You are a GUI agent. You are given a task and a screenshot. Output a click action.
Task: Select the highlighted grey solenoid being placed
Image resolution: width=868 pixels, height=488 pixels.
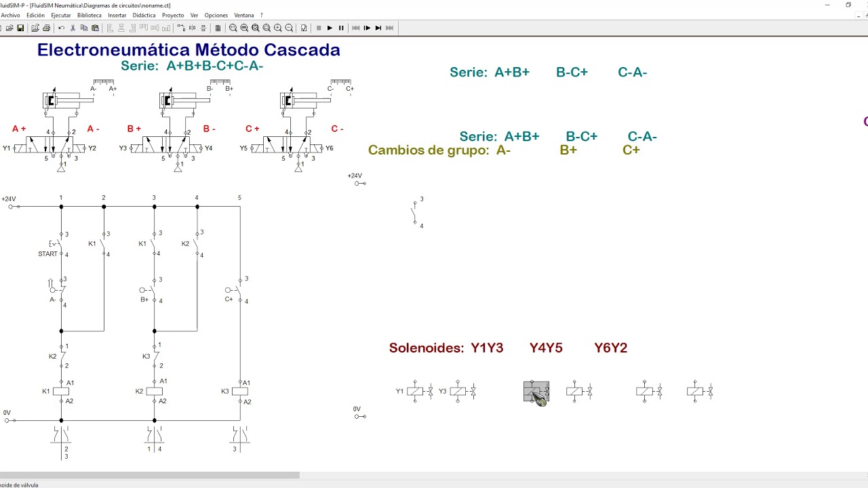[536, 392]
